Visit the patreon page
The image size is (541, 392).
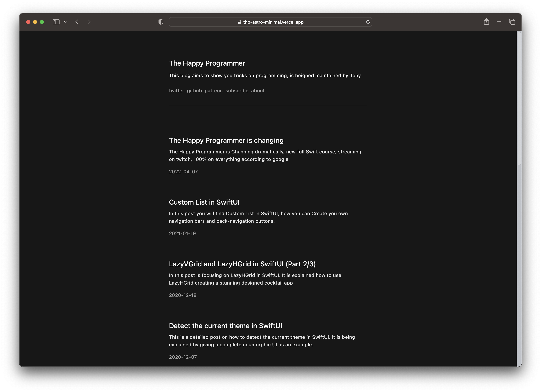(213, 91)
